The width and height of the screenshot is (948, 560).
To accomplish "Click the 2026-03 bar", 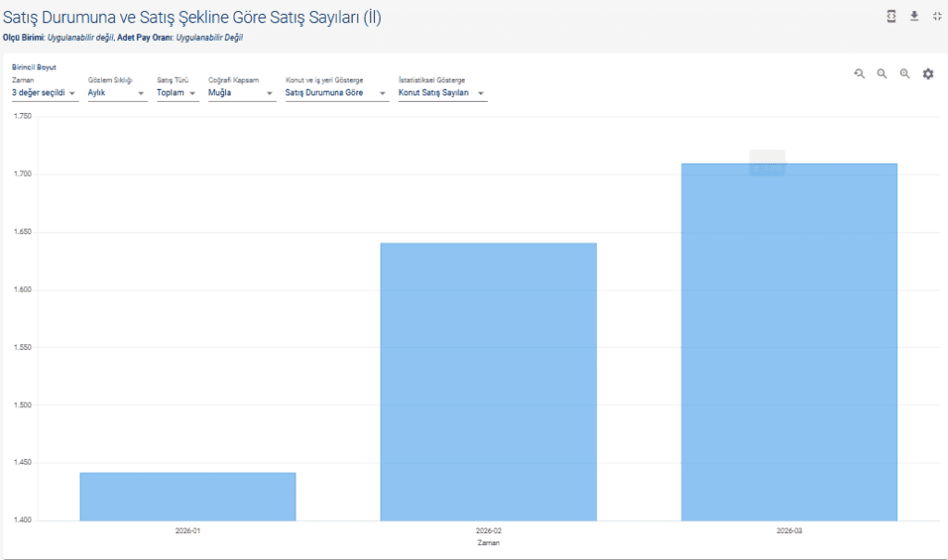I will tap(789, 342).
